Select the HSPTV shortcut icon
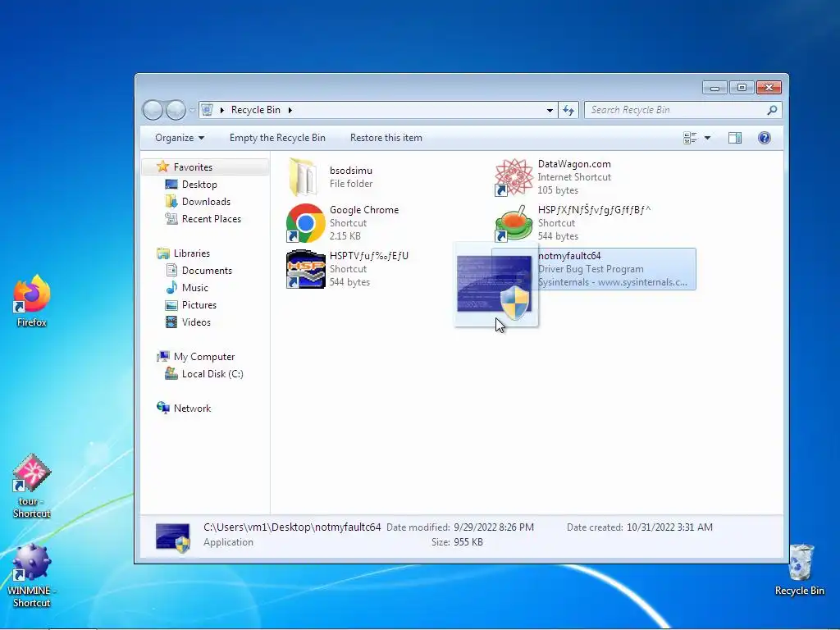Viewport: 840px width, 630px height. [306, 269]
